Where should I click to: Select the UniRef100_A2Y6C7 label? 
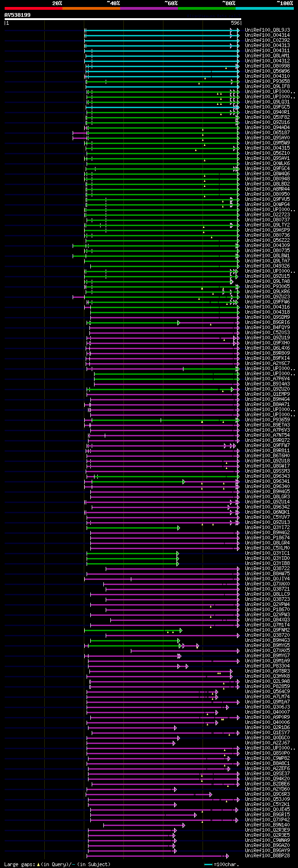click(x=267, y=363)
